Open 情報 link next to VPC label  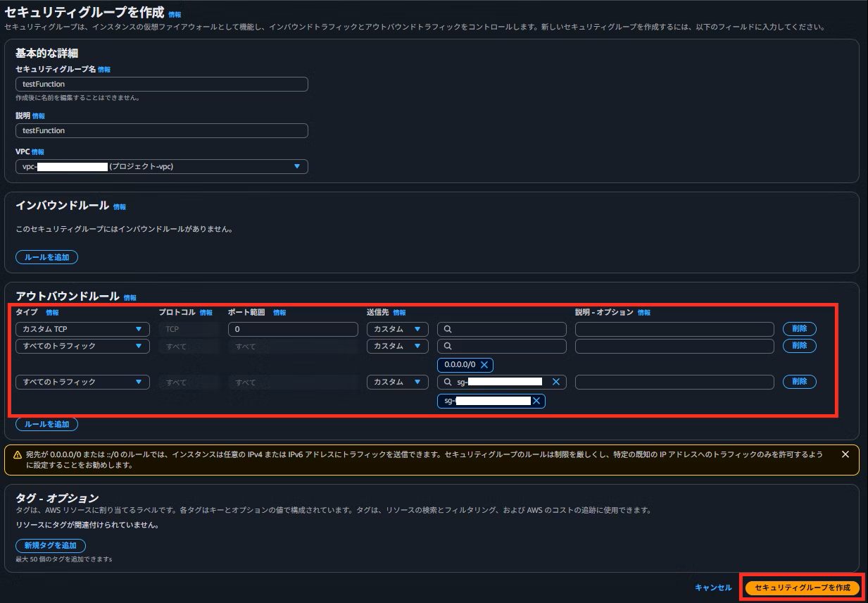[38, 152]
